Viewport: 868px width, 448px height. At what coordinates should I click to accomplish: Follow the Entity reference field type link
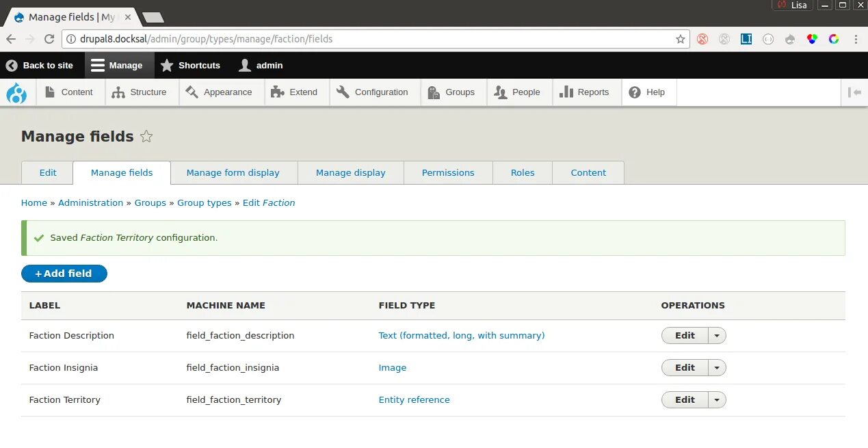click(x=415, y=400)
